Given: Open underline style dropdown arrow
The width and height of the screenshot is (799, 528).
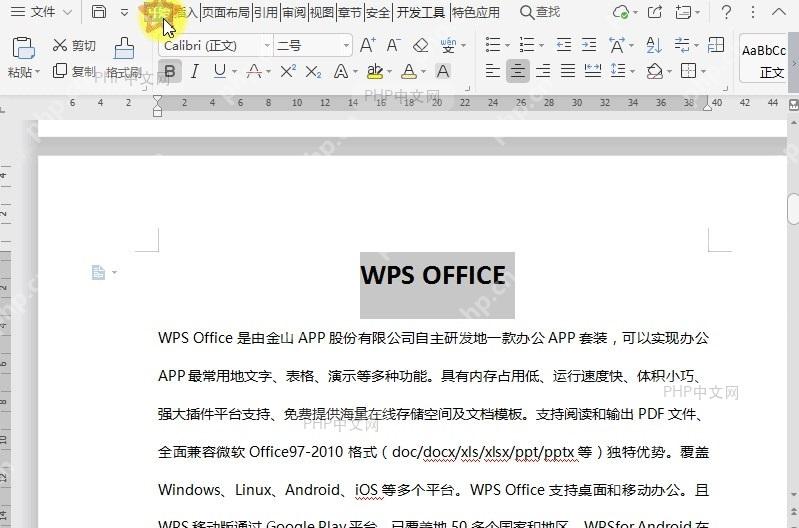Looking at the screenshot, I should pos(234,72).
